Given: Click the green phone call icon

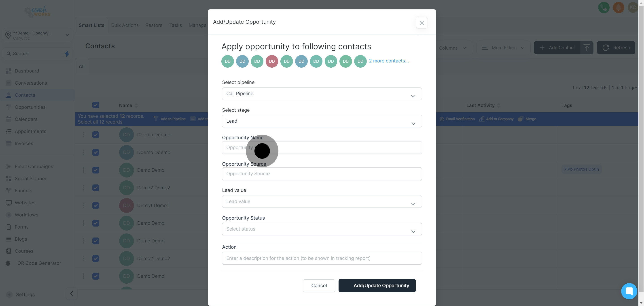Looking at the screenshot, I should (x=604, y=8).
